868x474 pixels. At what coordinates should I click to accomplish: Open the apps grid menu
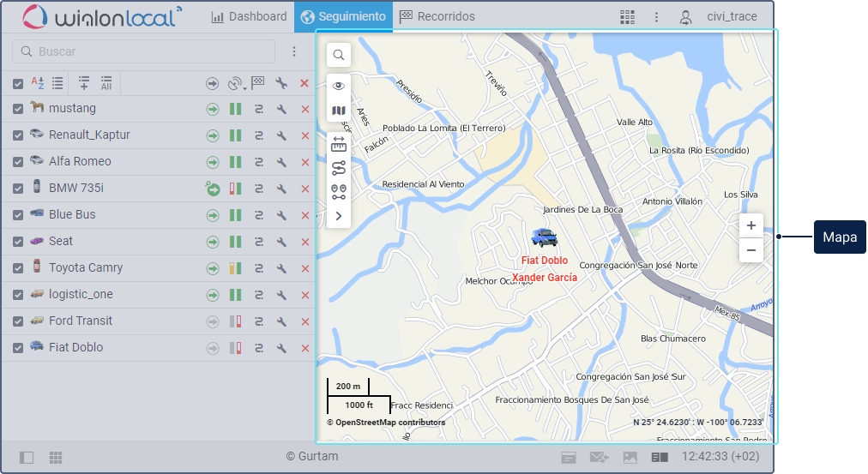628,17
